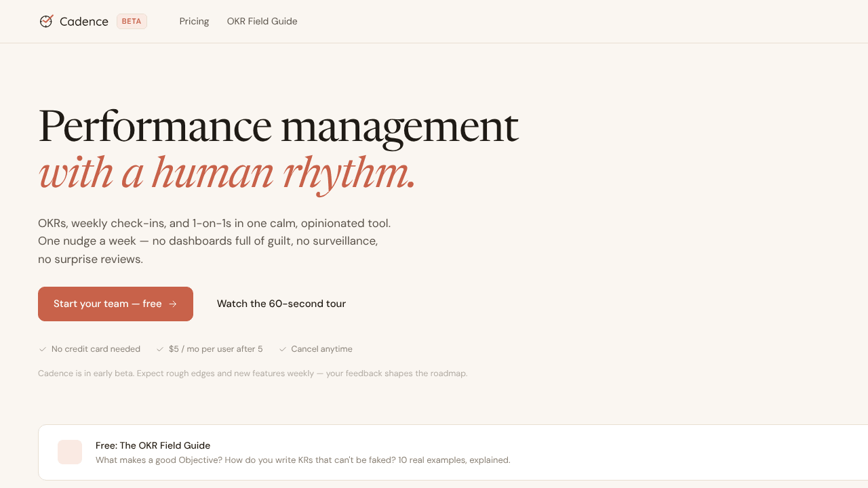Click the Performance management headline

coord(278,126)
